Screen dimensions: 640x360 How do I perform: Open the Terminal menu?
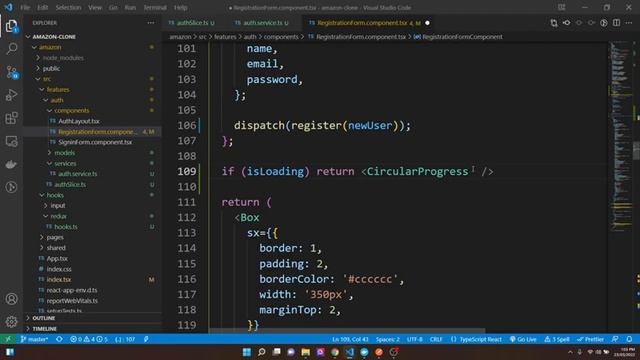155,7
